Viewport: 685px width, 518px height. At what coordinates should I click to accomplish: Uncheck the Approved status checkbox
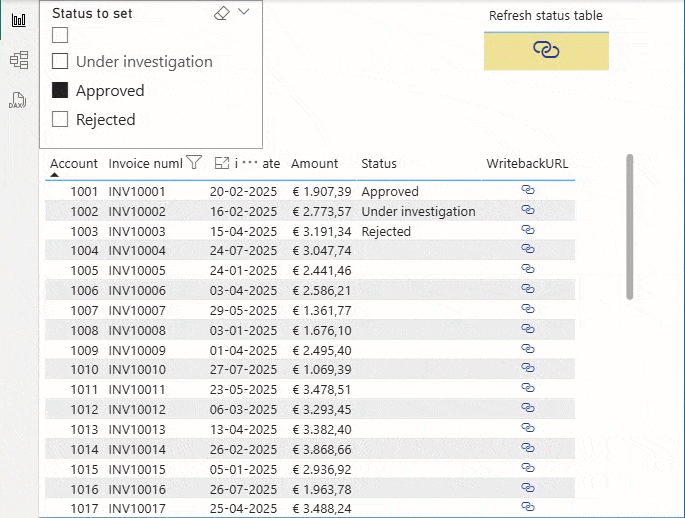60,91
